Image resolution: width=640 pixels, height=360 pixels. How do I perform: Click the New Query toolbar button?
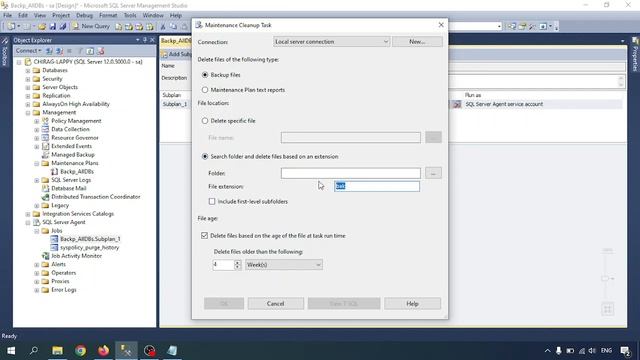point(91,26)
